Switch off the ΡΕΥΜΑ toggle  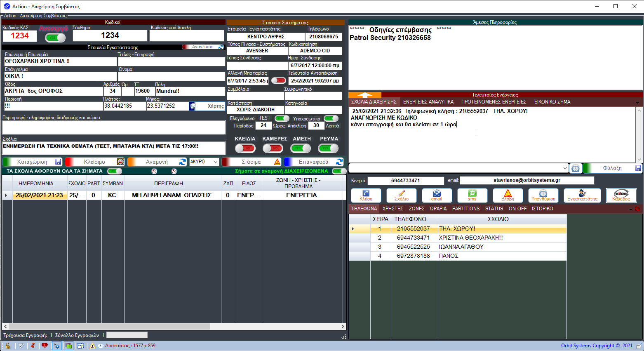(328, 148)
